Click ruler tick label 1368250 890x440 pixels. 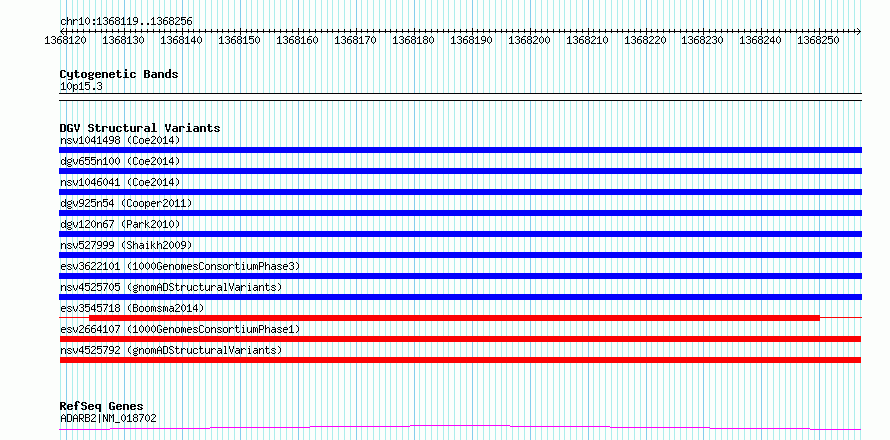pos(819,41)
